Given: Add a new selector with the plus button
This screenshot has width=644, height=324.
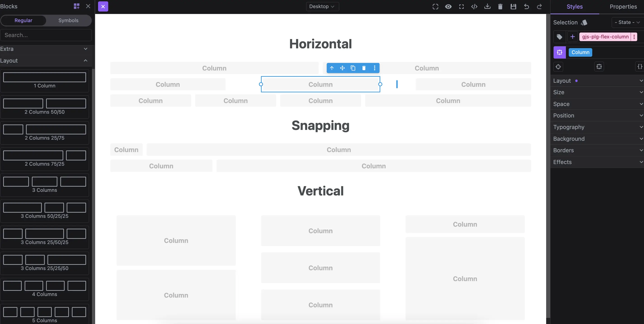Looking at the screenshot, I should pyautogui.click(x=573, y=37).
